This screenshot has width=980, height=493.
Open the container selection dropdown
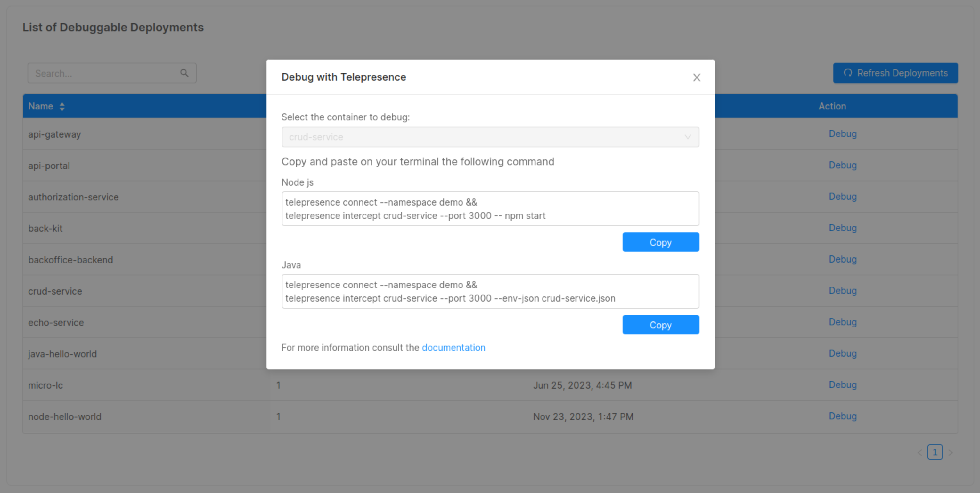pos(490,137)
